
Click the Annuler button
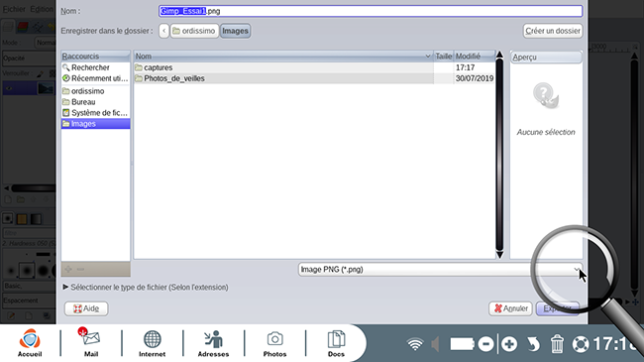tap(510, 308)
